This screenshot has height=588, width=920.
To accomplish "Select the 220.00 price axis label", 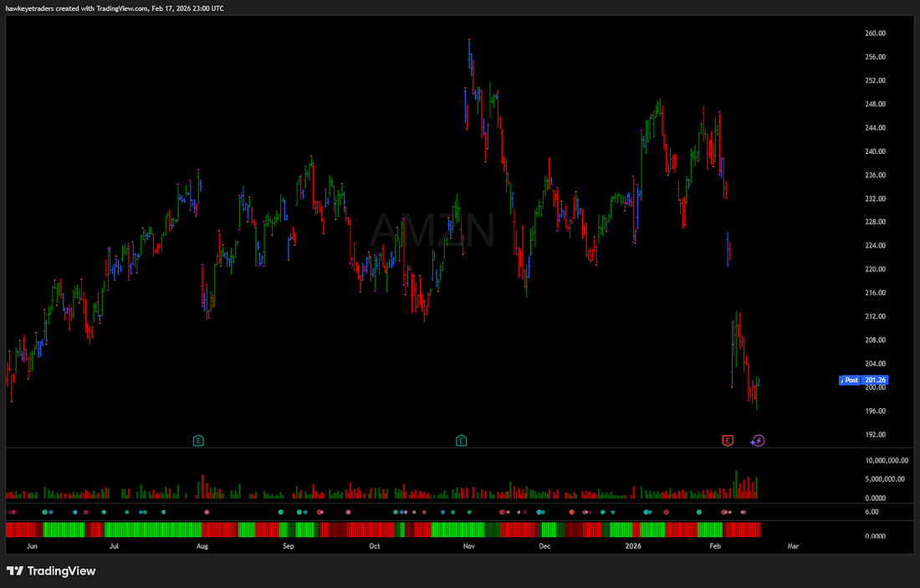I will 875,268.
